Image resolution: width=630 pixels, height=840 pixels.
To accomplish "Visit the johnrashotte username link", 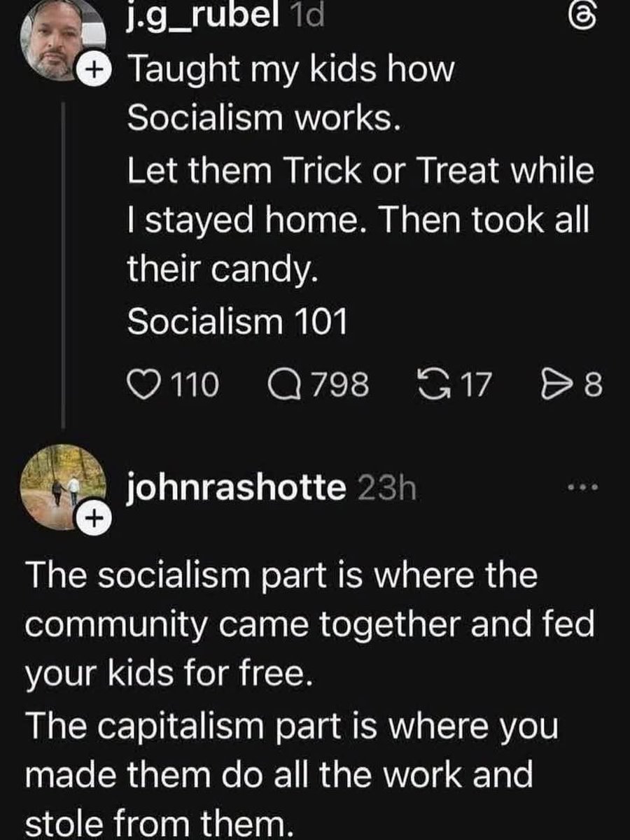I will 236,488.
